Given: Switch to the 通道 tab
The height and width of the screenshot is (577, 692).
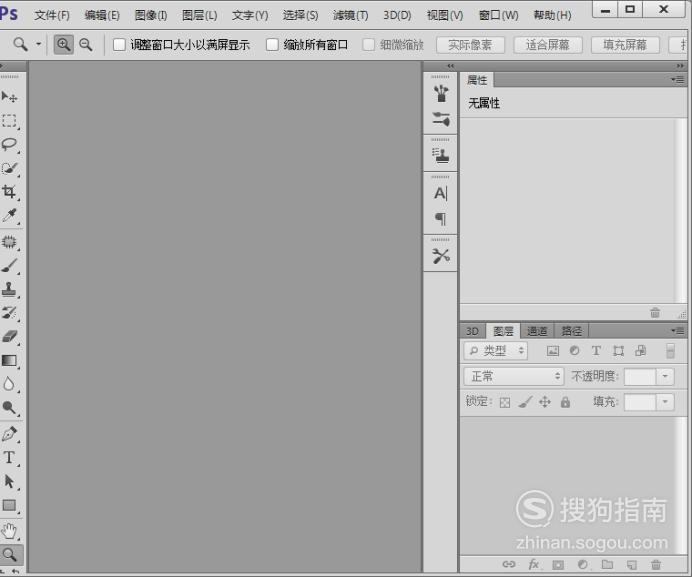Looking at the screenshot, I should point(537,331).
